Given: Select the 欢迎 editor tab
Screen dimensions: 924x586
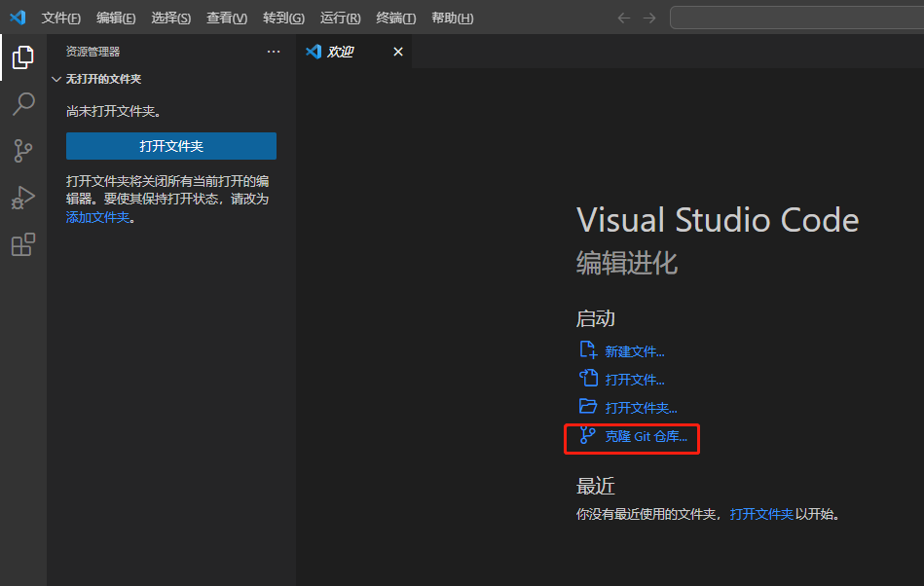Looking at the screenshot, I should 353,52.
